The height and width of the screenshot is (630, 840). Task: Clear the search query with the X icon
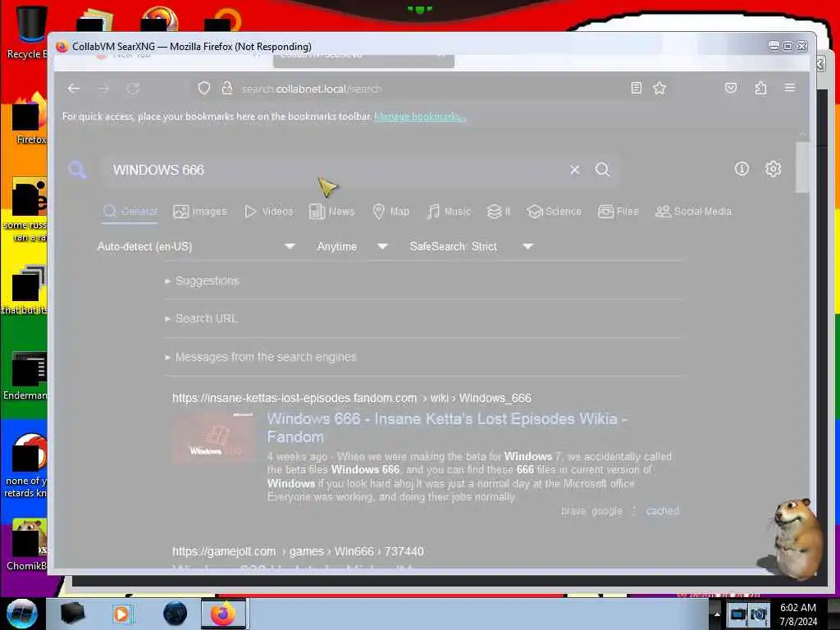[575, 170]
